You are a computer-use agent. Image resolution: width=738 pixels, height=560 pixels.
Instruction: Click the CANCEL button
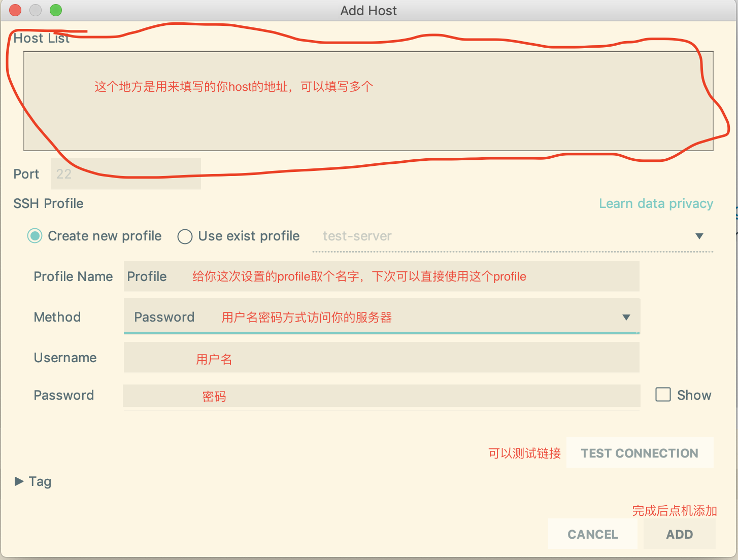(592, 534)
